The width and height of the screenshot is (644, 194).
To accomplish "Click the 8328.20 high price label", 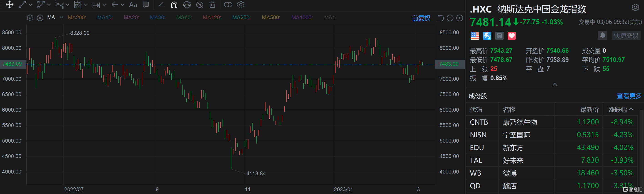I will [x=80, y=33].
